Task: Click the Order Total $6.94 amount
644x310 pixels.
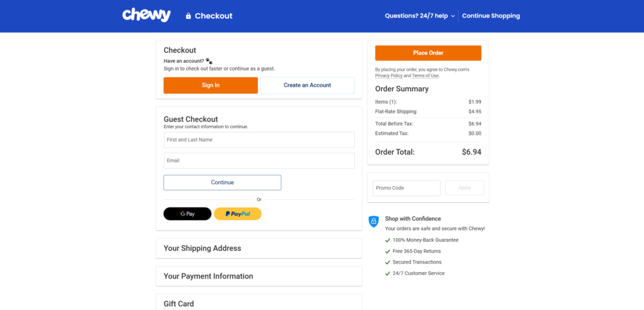Action: click(x=472, y=152)
